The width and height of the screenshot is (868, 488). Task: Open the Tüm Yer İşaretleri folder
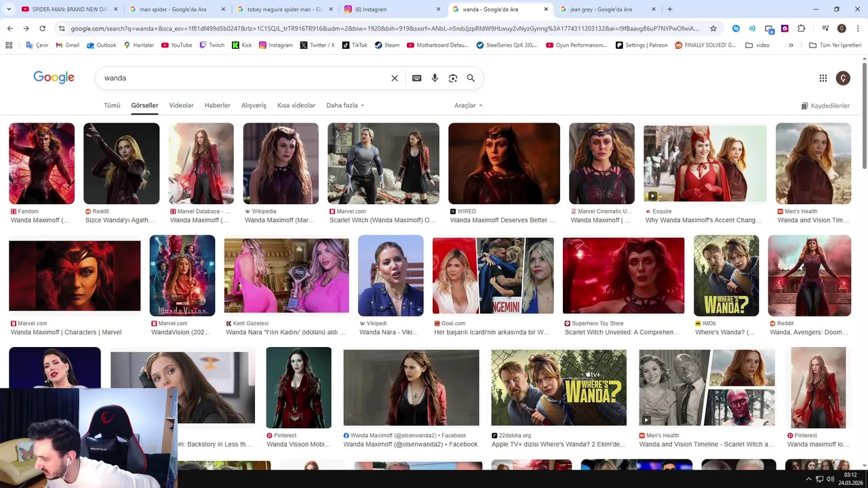coord(835,45)
